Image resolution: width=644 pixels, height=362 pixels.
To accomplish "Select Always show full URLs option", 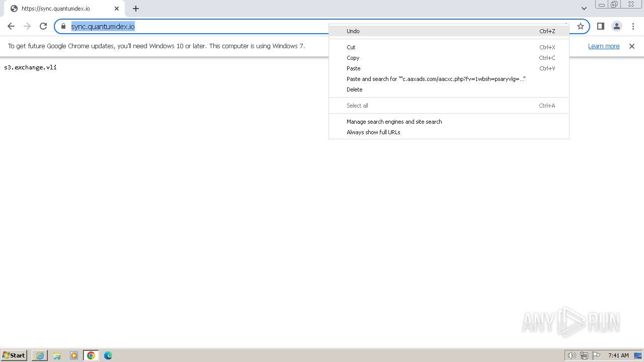I will (449, 132).
